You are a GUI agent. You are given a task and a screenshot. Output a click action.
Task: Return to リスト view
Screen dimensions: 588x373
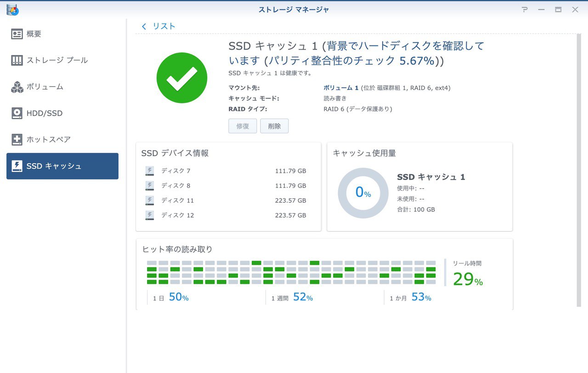[164, 26]
